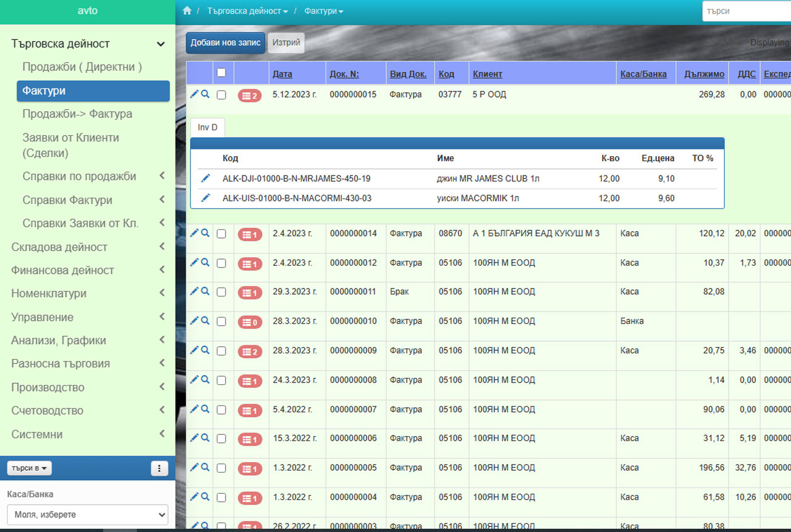The width and height of the screenshot is (791, 532).
Task: Expand detail badge for invoice 0000000009
Action: 250,352
